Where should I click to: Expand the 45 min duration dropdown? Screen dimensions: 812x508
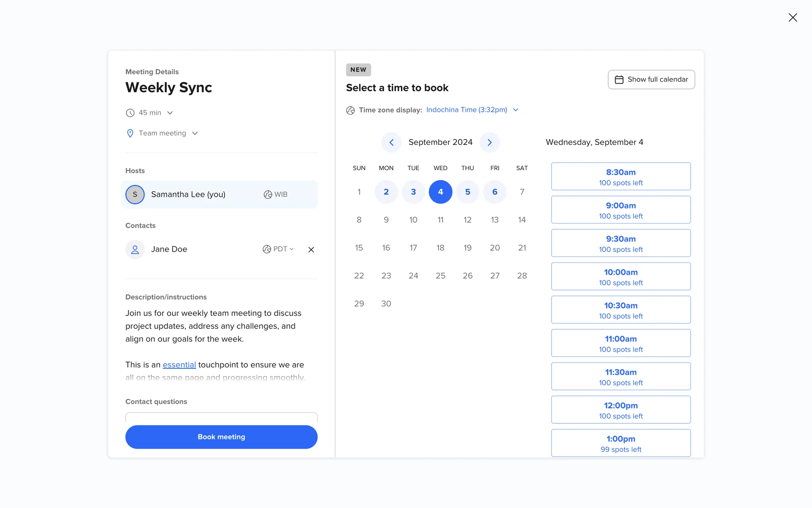[170, 113]
